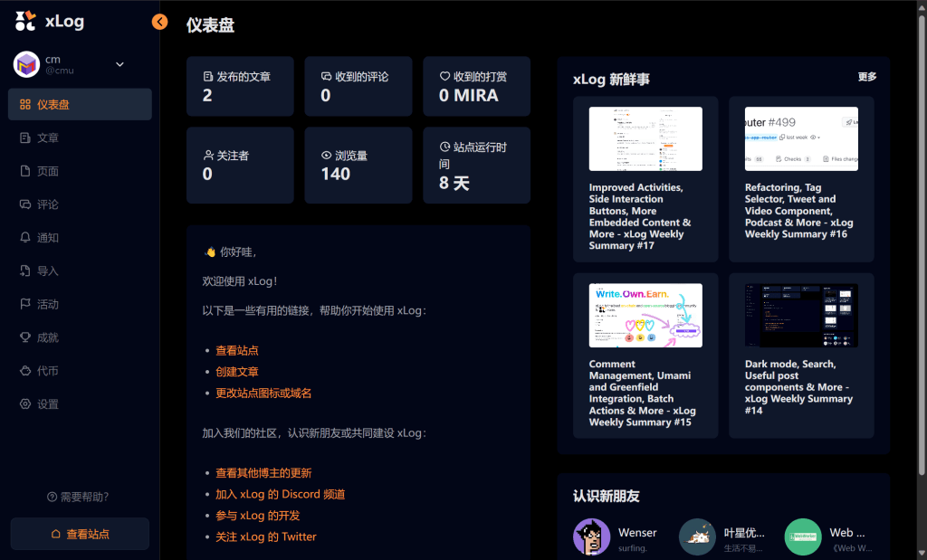
Task: Click the 活动 flag icon
Action: 25,304
